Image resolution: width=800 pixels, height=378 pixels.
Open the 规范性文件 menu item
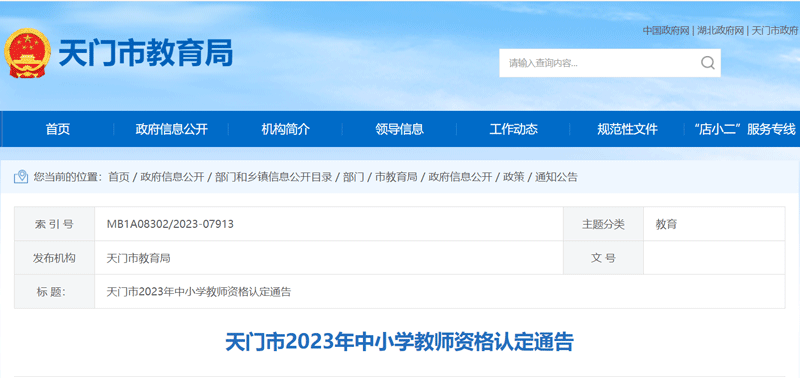click(628, 129)
